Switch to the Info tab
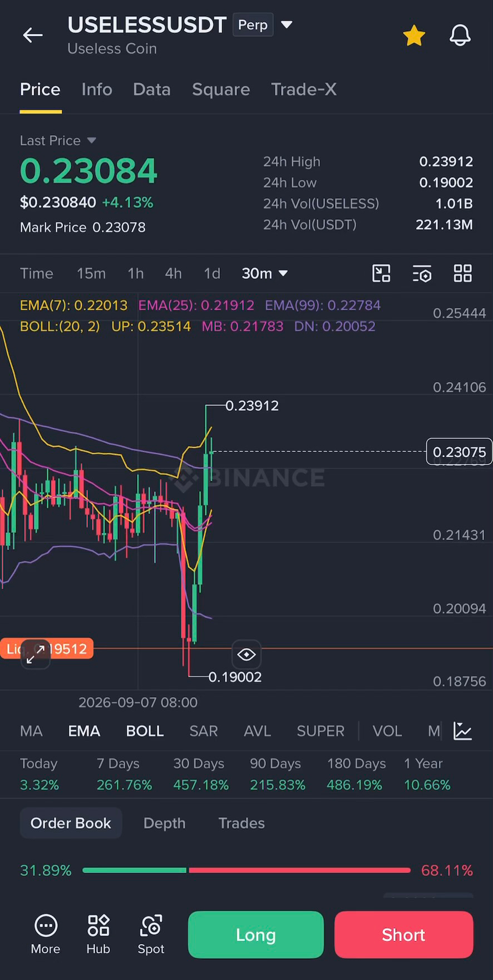 click(97, 90)
